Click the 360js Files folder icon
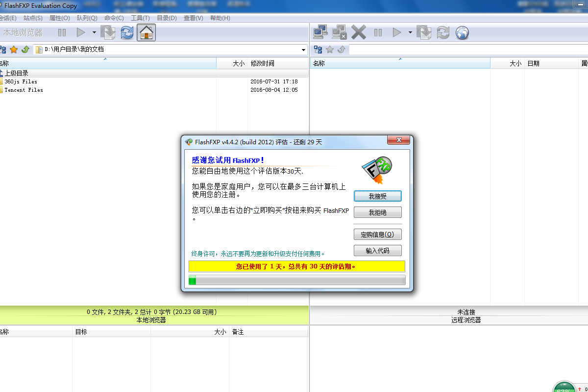 click(x=1, y=82)
